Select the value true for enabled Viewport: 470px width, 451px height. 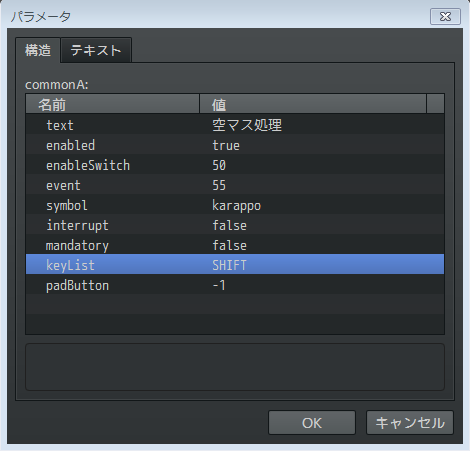[322, 145]
